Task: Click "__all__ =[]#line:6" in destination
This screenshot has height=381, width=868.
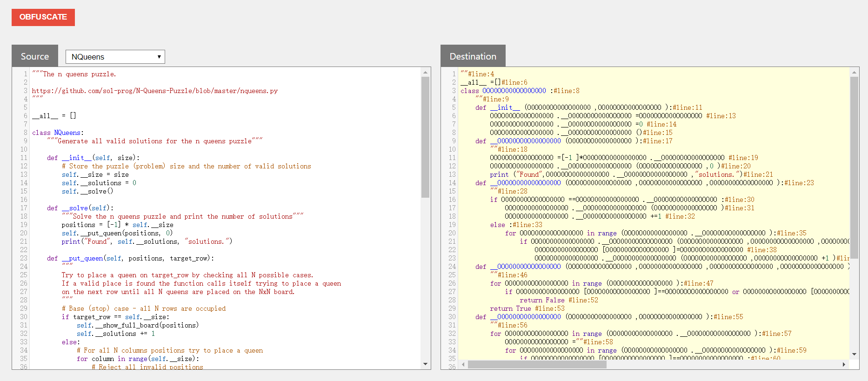Action: [x=494, y=82]
